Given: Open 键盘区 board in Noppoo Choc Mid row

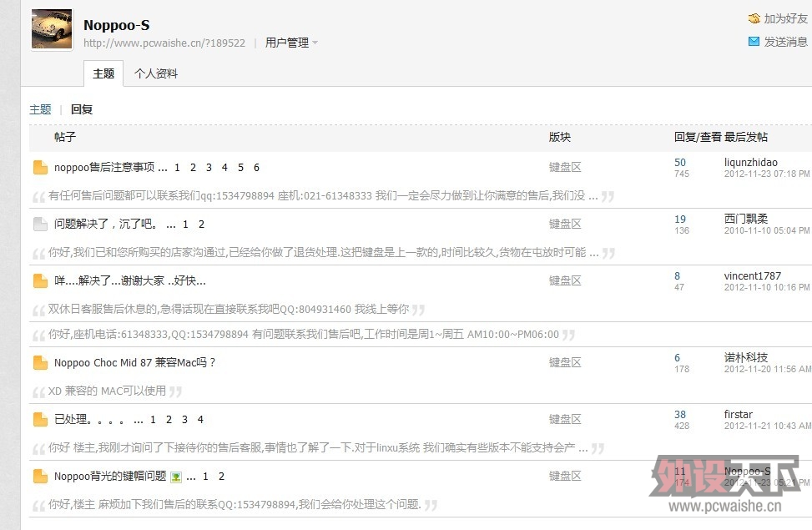Looking at the screenshot, I should pos(565,363).
